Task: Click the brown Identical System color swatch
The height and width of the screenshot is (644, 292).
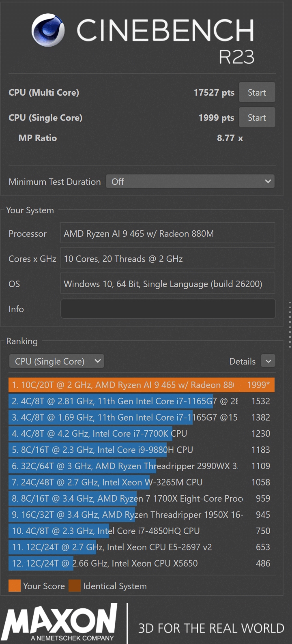Action: [x=75, y=586]
